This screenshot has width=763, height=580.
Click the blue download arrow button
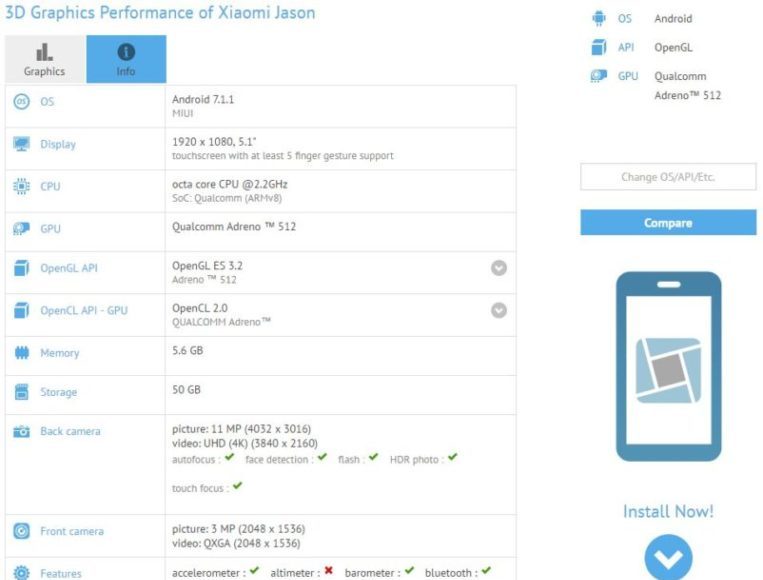coord(668,557)
